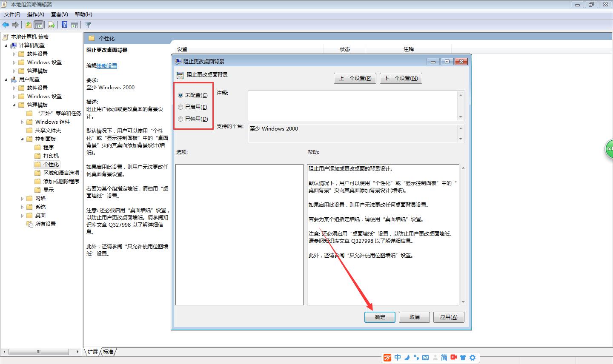Viewport: 613px width, 364px height.
Task: Open the 操作(A) menu
Action: pos(35,14)
